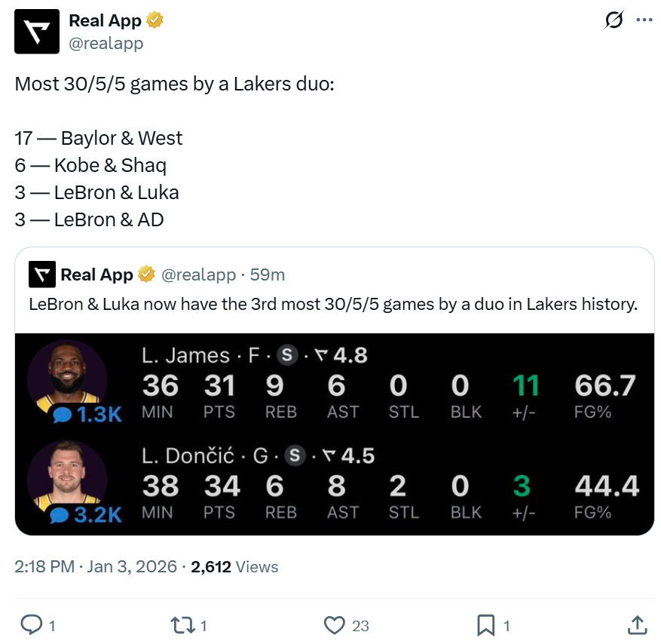Open LeBron James' 1.3K comments bubble
This screenshot has height=644, width=661.
tap(88, 414)
